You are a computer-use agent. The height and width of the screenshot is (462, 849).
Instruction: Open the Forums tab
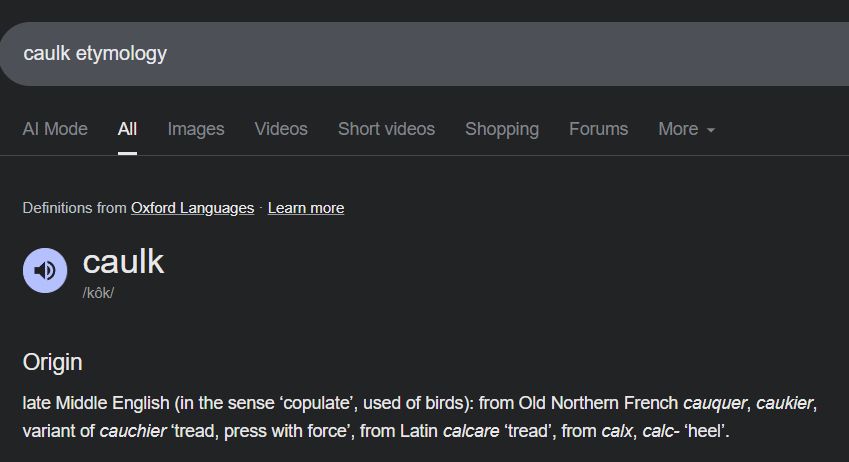[x=598, y=129]
